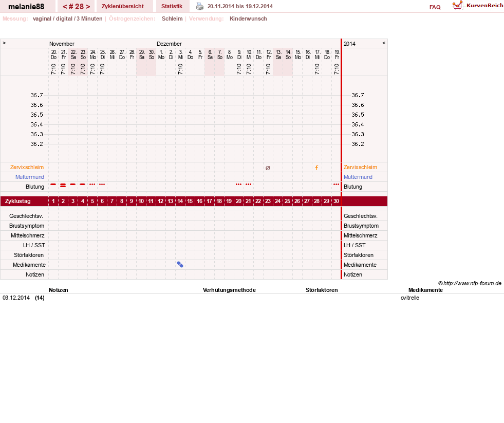Viewport: 504px width, 423px height.
Task: Click the Zervixschleim Ø symbol on day 23
Action: point(268,168)
